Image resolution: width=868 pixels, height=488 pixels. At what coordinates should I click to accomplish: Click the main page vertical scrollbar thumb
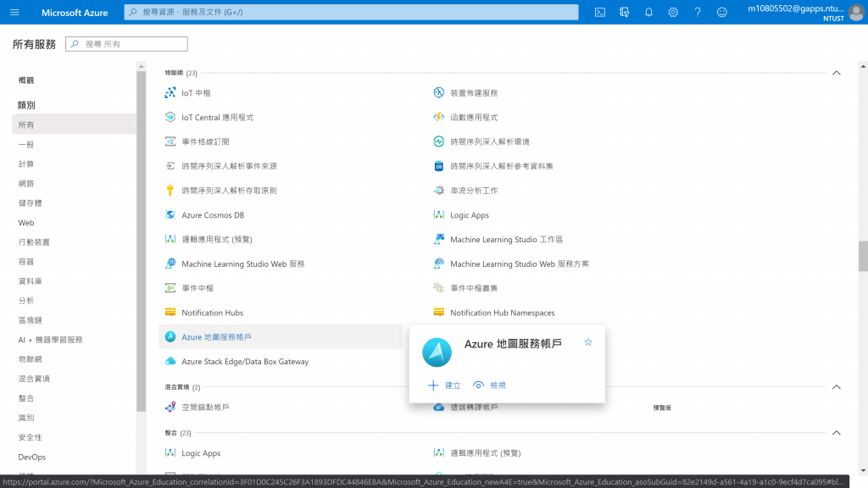[863, 256]
